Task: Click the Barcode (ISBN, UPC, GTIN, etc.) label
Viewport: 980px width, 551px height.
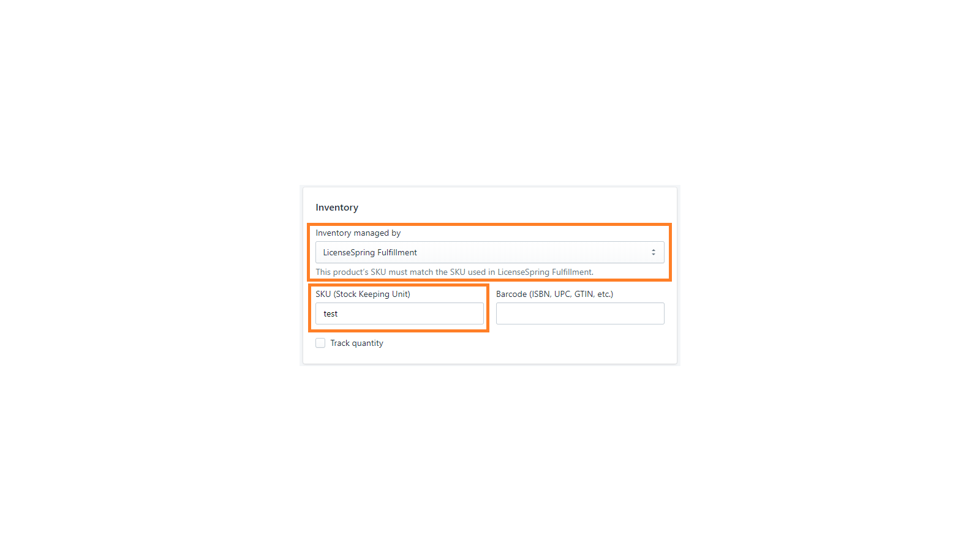Action: tap(554, 294)
